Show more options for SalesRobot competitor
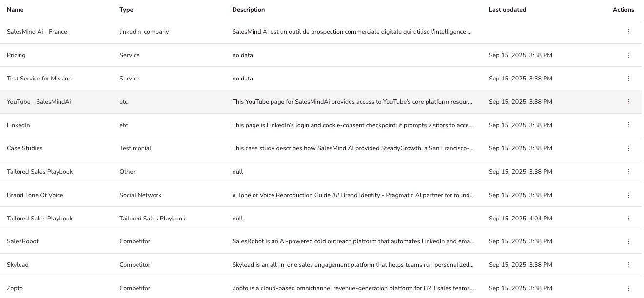 pyautogui.click(x=628, y=241)
